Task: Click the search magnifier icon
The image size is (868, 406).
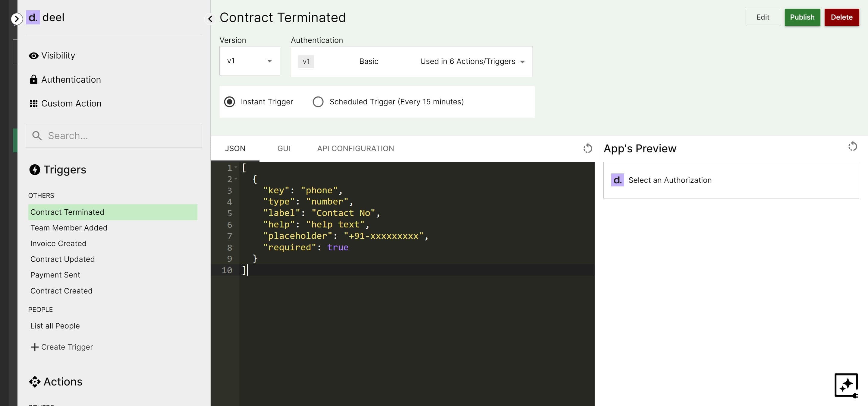Action: pos(37,135)
